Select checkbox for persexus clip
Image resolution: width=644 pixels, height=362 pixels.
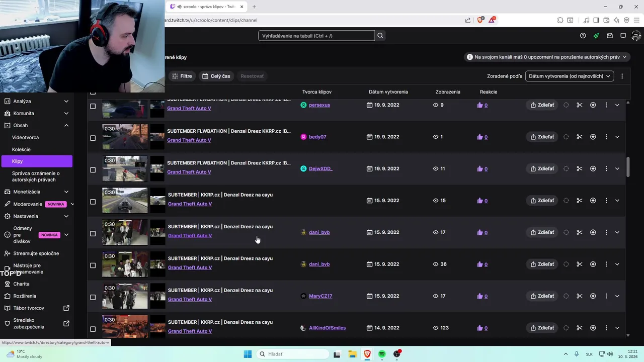(x=93, y=106)
